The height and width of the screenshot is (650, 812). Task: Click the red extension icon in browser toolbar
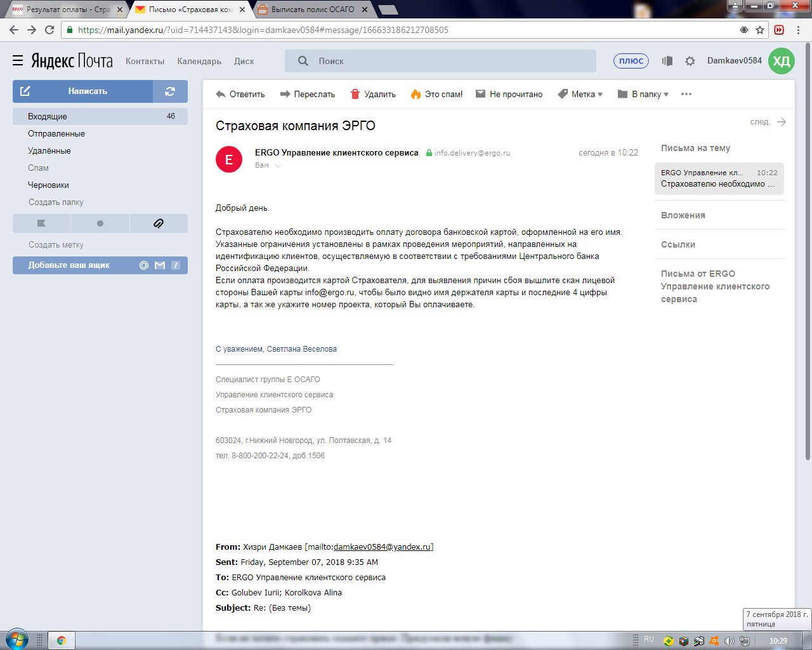[x=779, y=30]
